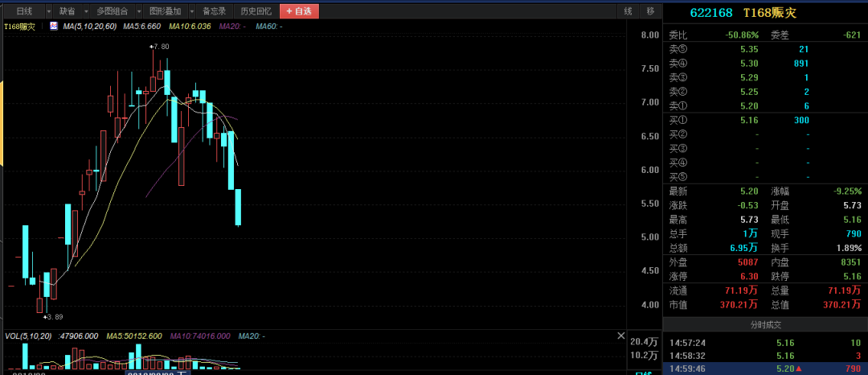Click stock code 622168 in the header
The height and width of the screenshot is (375, 868).
[710, 12]
